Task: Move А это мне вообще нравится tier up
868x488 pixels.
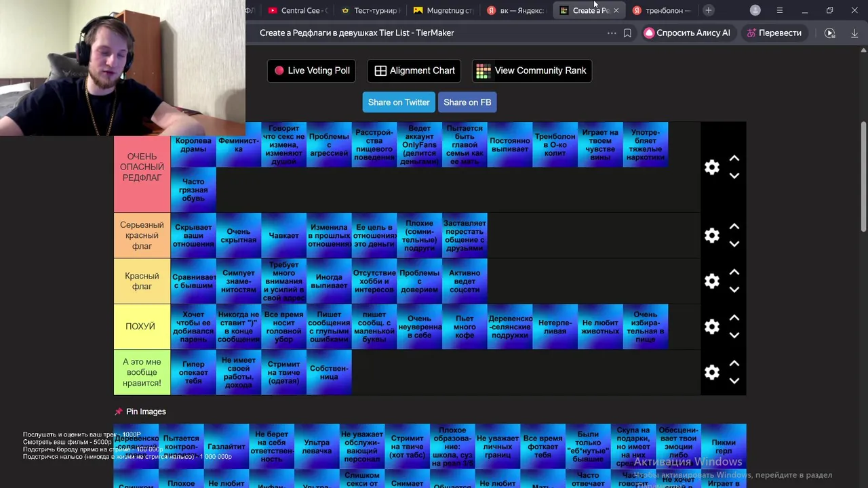Action: (734, 363)
